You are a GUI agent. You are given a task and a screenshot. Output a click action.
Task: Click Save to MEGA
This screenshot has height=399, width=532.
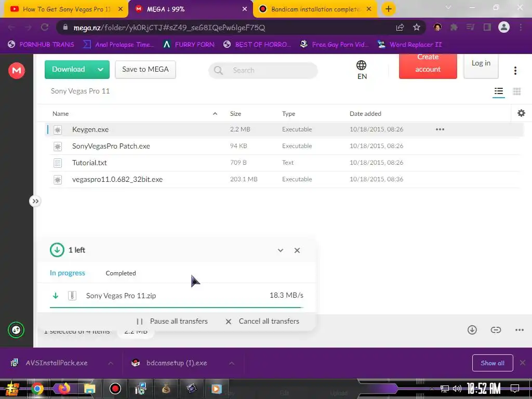(x=145, y=69)
